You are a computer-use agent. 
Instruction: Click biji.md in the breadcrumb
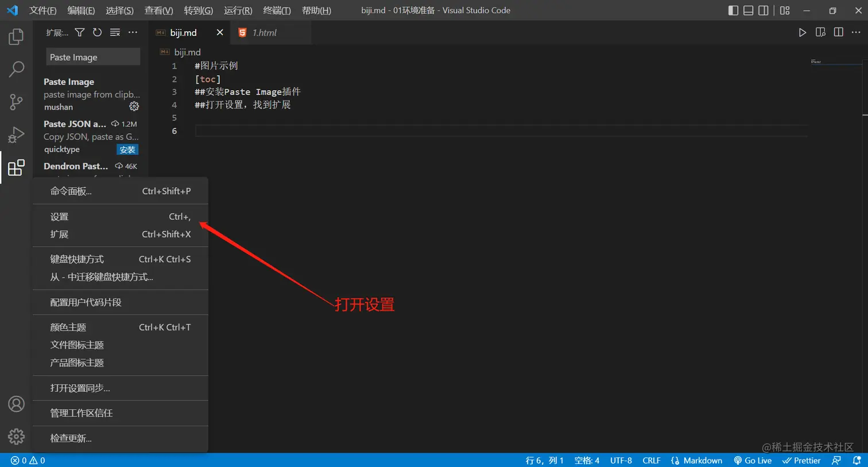point(187,52)
